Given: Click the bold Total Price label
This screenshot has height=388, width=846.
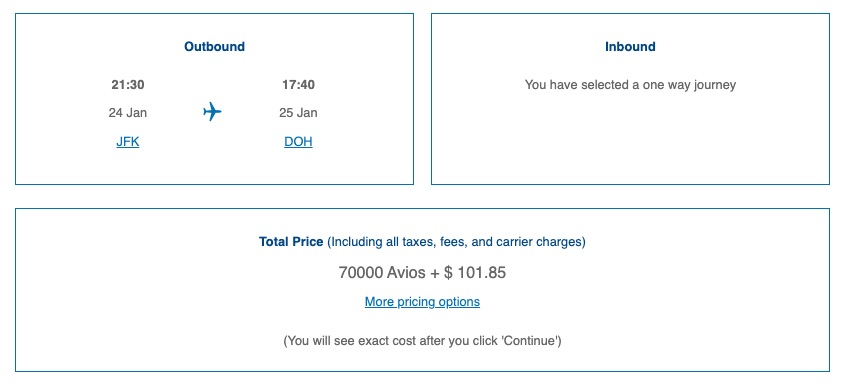Looking at the screenshot, I should pos(291,242).
